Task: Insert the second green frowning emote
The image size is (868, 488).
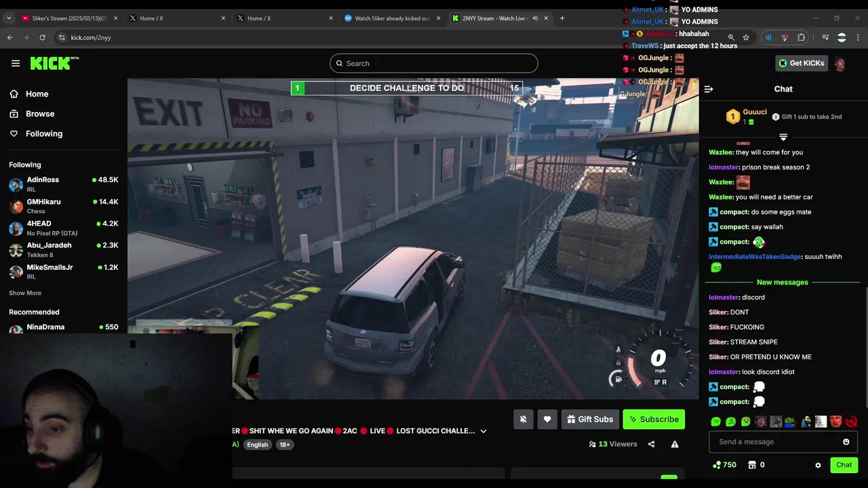Action: click(x=730, y=422)
